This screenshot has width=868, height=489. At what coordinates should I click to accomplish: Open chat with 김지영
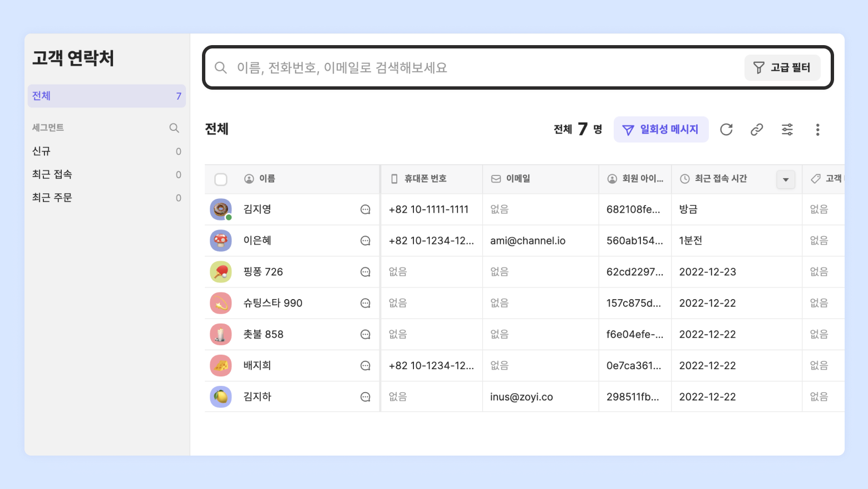[366, 209]
